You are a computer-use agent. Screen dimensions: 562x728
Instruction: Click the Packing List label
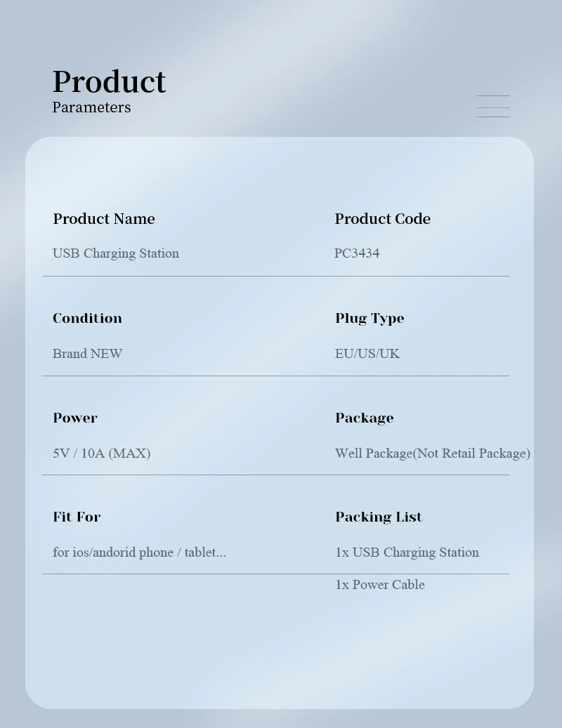tap(379, 517)
